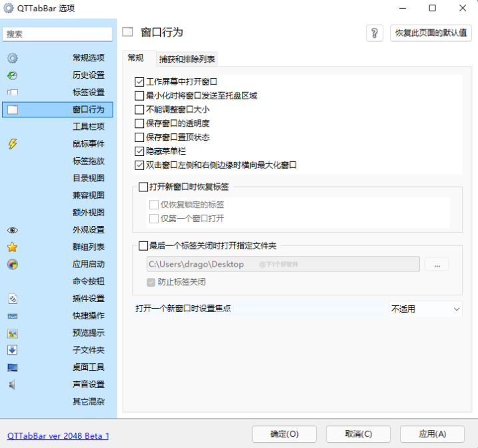
Task: Click the 窗口行为 page heading
Action: click(162, 32)
